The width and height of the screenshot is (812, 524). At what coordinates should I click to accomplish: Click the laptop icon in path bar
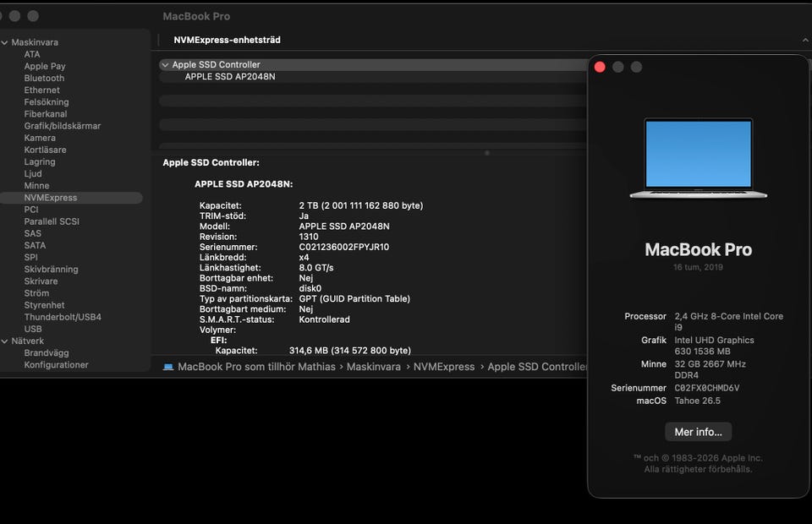tap(168, 367)
